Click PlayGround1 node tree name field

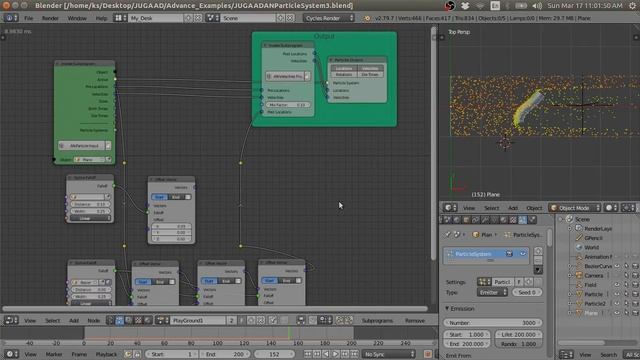click(x=198, y=320)
